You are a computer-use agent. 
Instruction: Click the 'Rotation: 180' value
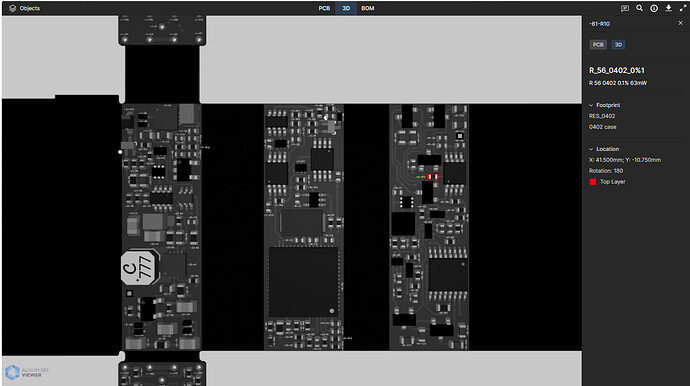pos(606,171)
